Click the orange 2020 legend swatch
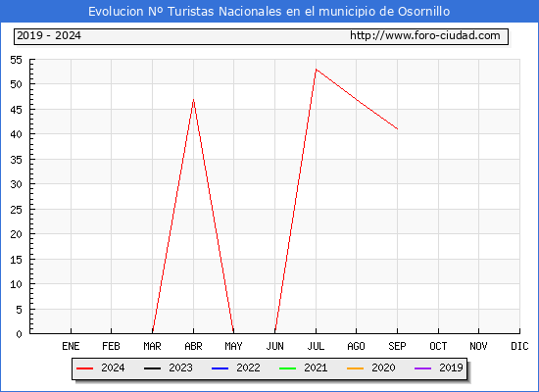 pyautogui.click(x=356, y=368)
